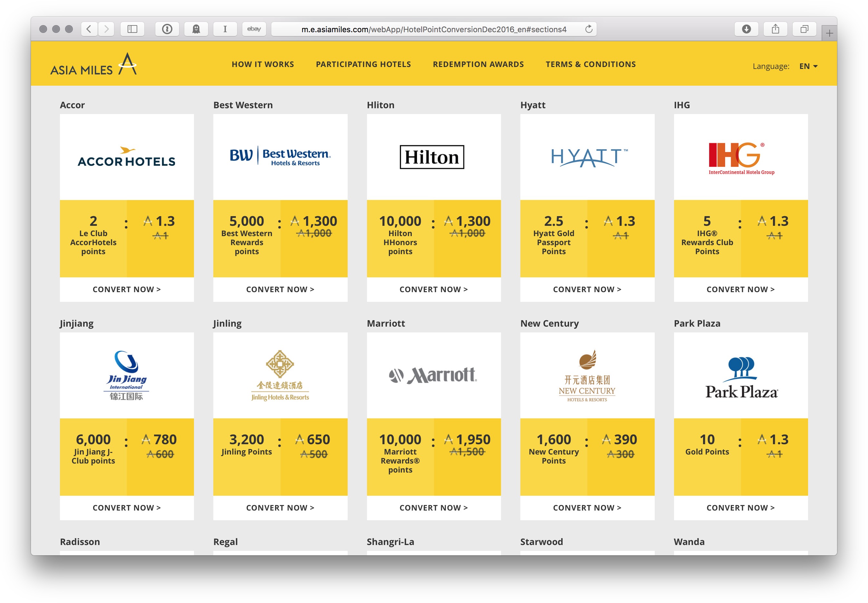Click the eBay extension button

click(x=254, y=29)
